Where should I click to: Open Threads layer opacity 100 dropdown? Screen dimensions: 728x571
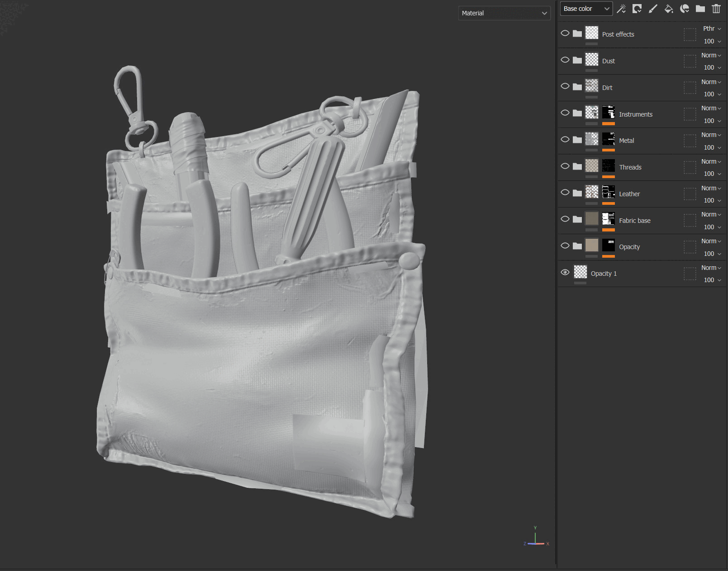[712, 174]
